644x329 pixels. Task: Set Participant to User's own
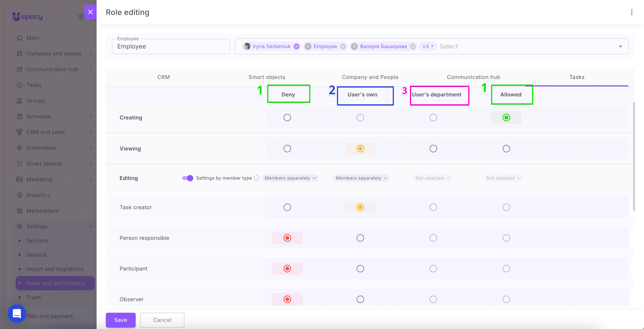[360, 269]
